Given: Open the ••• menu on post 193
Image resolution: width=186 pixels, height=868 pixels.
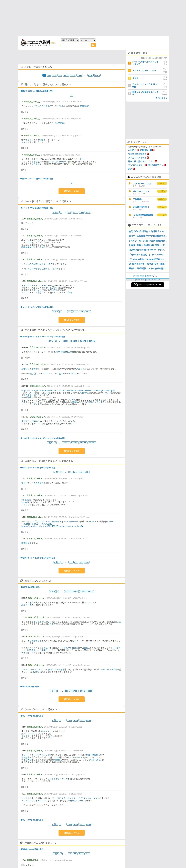Looking at the screenshot, I should (85, 281).
